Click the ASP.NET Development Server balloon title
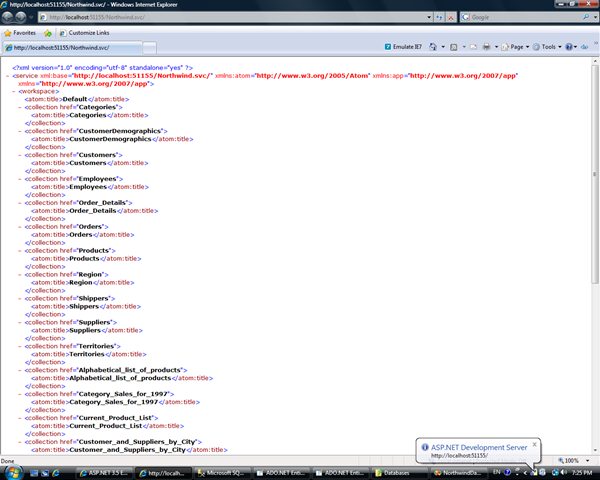The width and height of the screenshot is (600, 480). [x=479, y=447]
